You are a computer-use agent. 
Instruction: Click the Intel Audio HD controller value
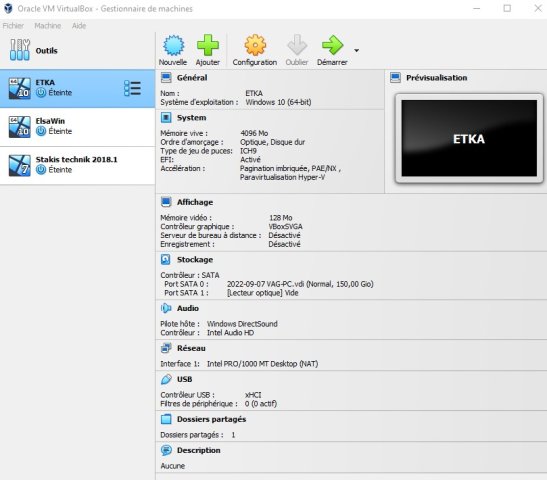point(230,332)
